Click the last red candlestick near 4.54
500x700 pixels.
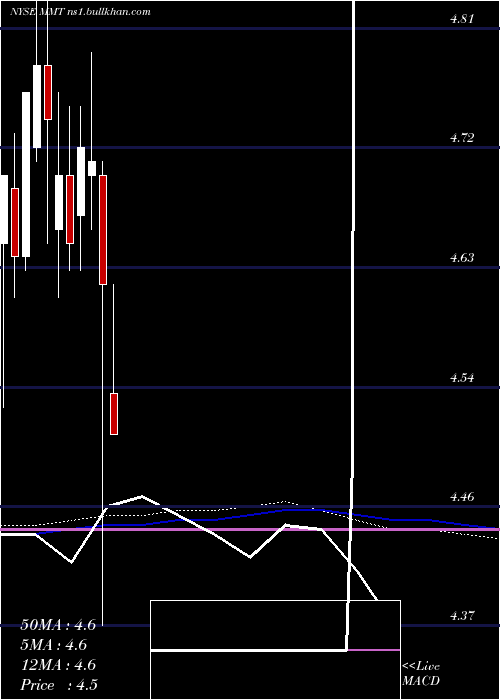pyautogui.click(x=114, y=413)
